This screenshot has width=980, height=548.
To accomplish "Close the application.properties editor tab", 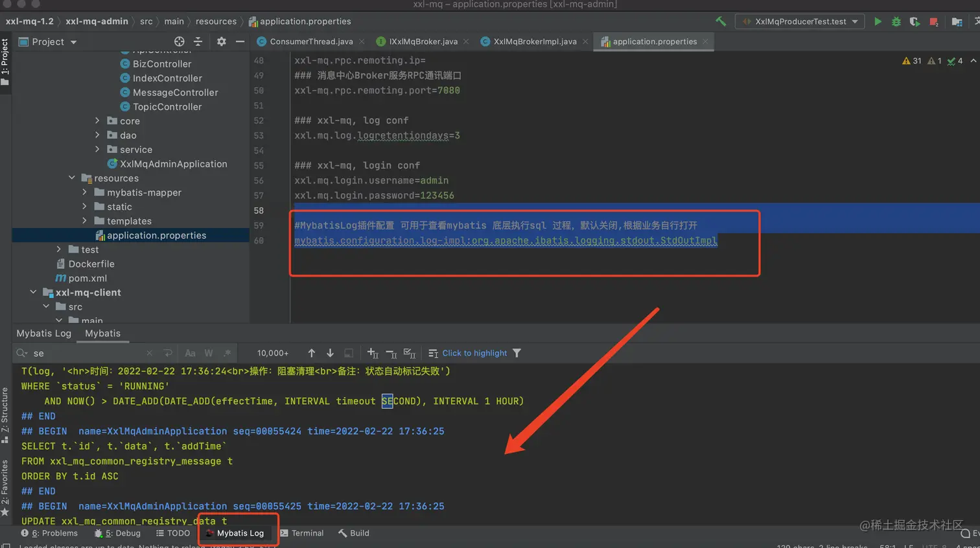I will [x=706, y=41].
